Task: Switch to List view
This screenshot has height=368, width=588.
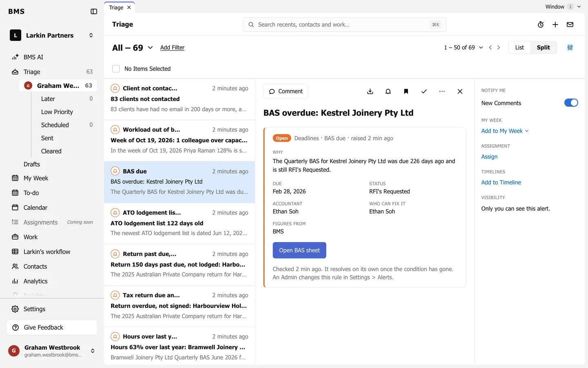Action: click(x=519, y=47)
